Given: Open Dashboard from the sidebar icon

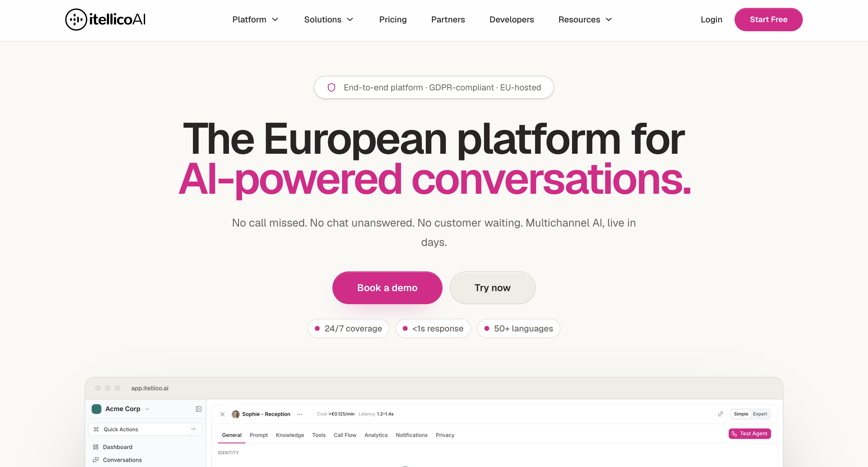Looking at the screenshot, I should (x=96, y=447).
